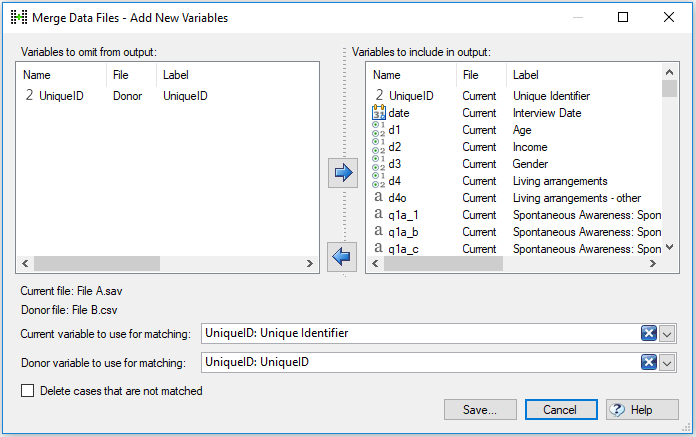This screenshot has width=696, height=437.
Task: Enable Delete cases that are not matched
Action: tap(28, 391)
